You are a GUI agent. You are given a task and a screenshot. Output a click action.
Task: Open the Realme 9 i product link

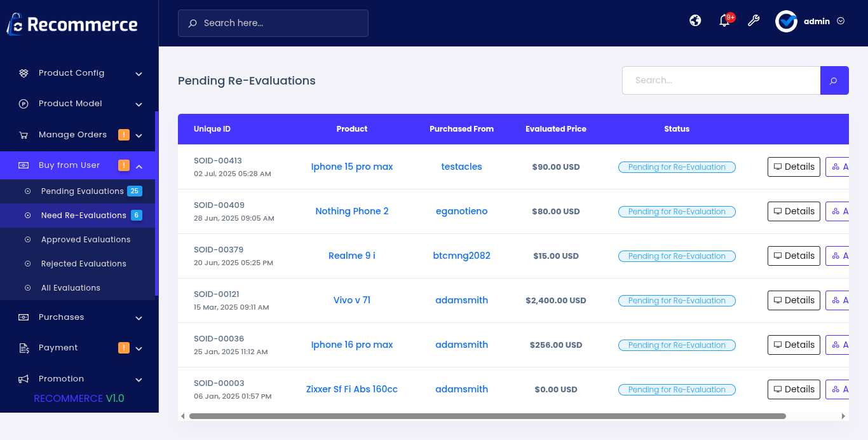(352, 256)
